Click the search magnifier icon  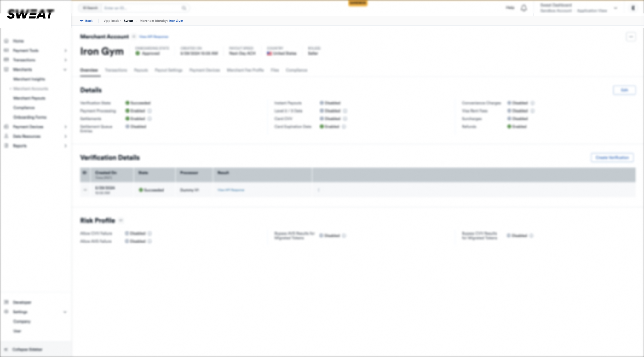184,8
